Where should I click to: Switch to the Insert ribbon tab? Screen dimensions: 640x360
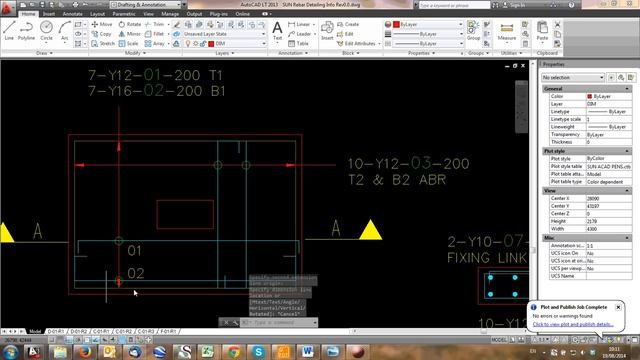click(x=49, y=14)
